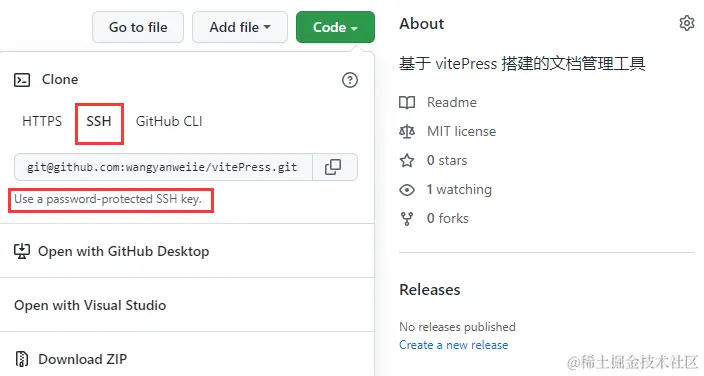Open the Add file dropdown

click(x=240, y=27)
